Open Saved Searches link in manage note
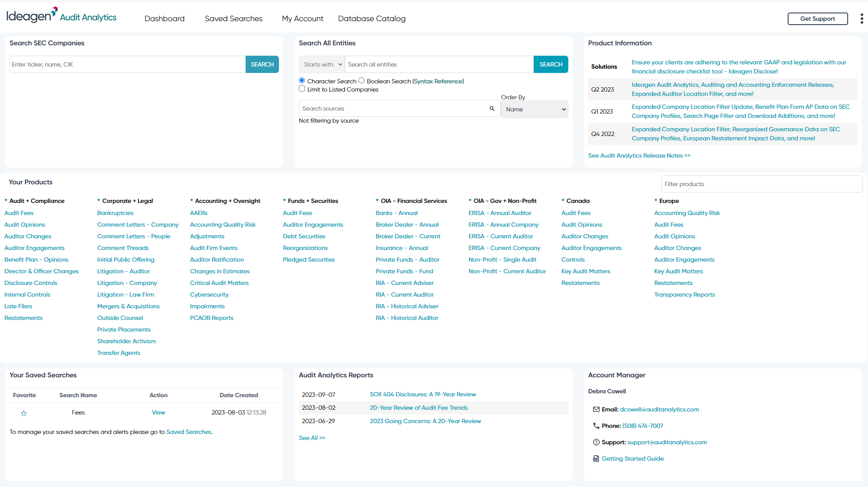 (x=189, y=432)
